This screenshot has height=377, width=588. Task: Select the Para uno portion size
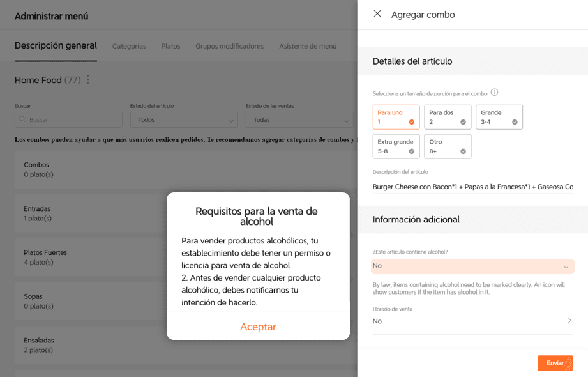point(396,117)
